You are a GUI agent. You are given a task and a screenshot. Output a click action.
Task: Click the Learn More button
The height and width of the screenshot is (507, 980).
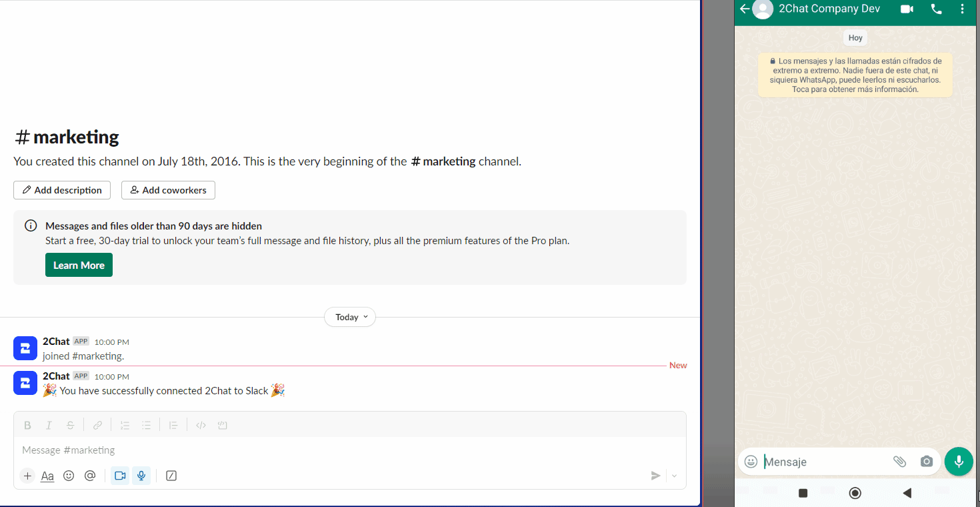(x=79, y=265)
